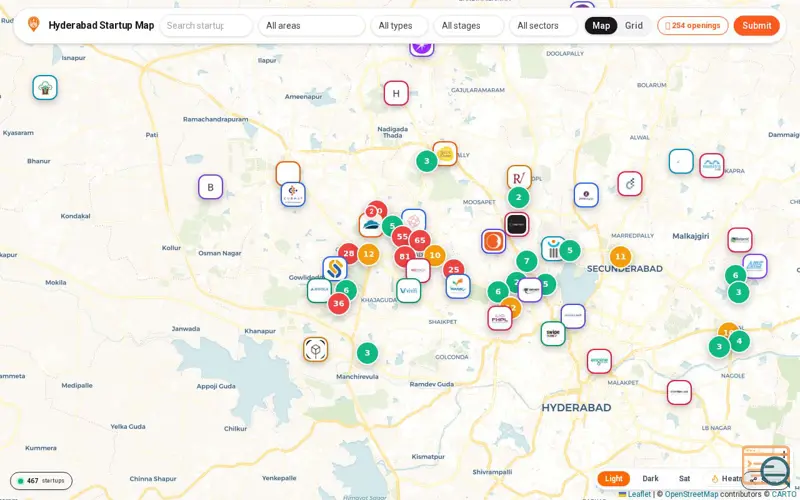Open the orange circle logo marker
This screenshot has height=500, width=800.
[493, 241]
